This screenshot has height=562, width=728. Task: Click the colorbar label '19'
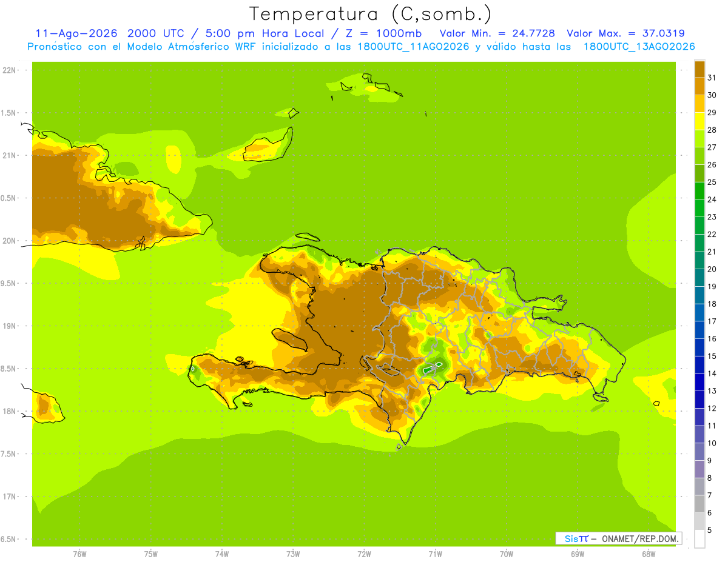click(x=712, y=287)
